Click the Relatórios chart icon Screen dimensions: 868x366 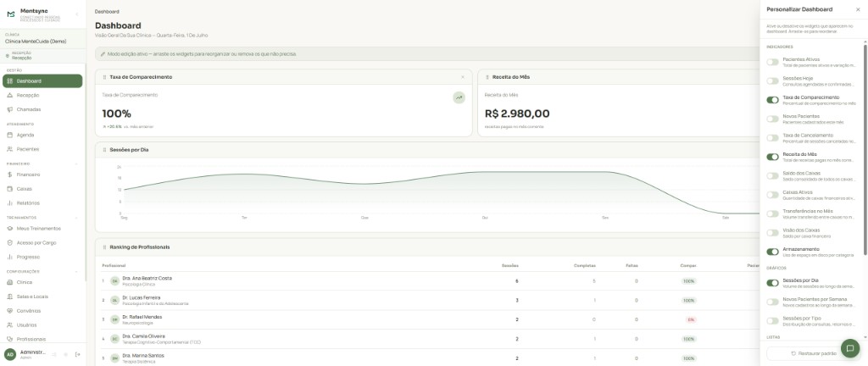pos(10,202)
